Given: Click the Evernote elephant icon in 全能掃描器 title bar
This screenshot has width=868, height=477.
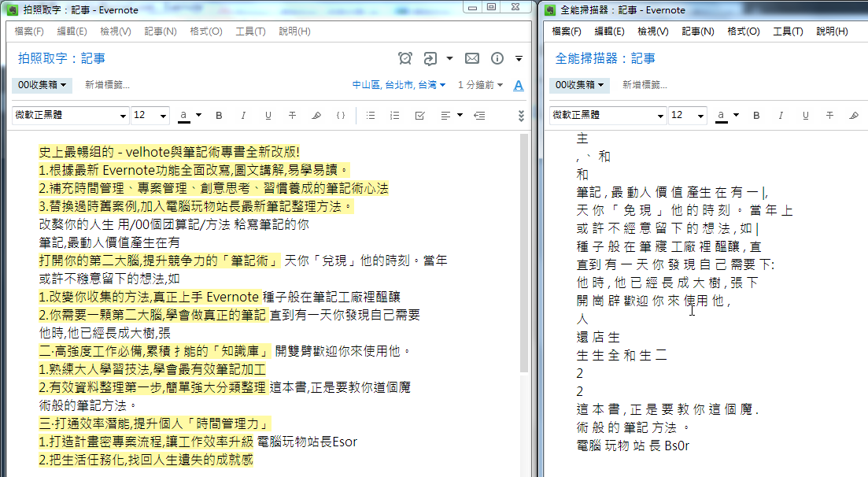Looking at the screenshot, I should [550, 10].
